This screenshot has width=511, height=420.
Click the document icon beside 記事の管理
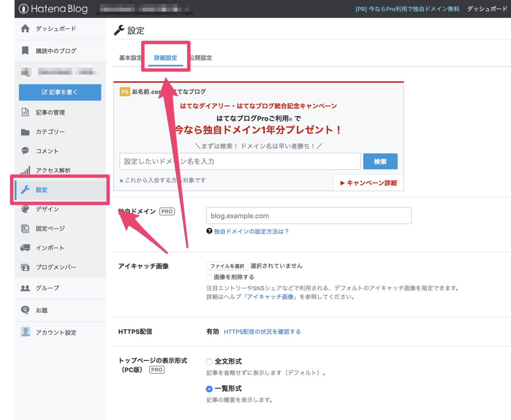pos(25,112)
